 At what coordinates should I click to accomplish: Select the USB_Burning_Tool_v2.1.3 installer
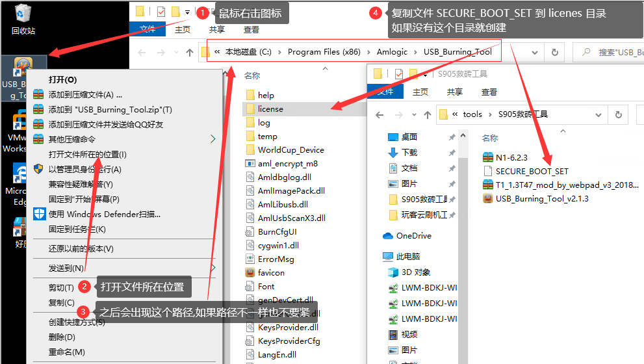coord(535,199)
